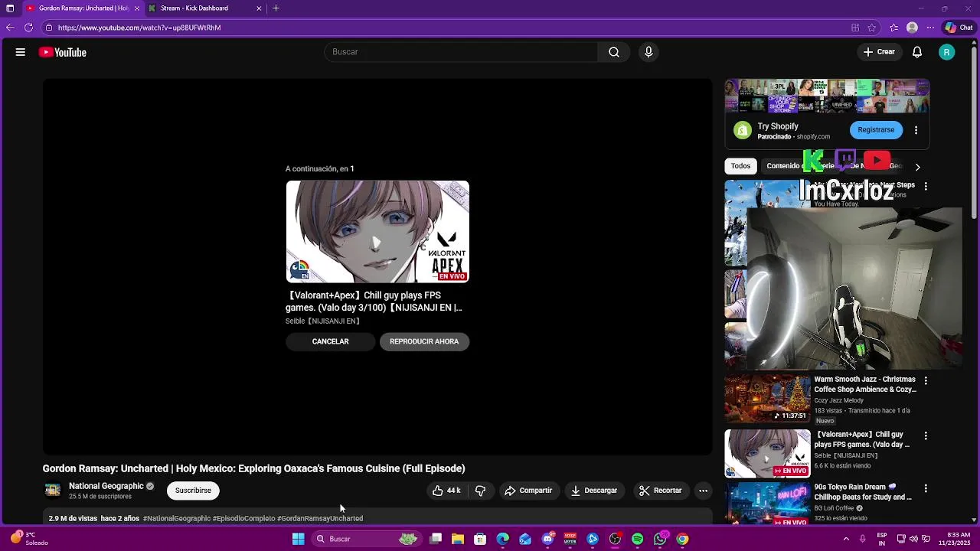The image size is (980, 551).
Task: Open options for Warm Smooth Jazz video
Action: (x=926, y=380)
